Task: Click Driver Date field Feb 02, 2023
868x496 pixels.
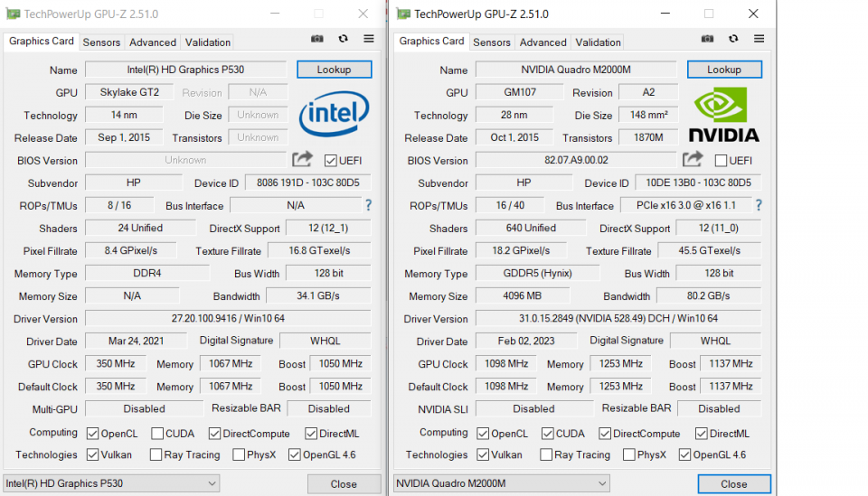Action: tap(526, 342)
